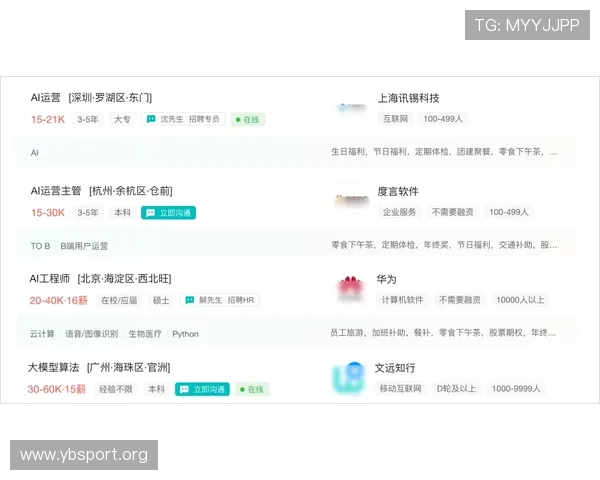600x480 pixels.
Task: Click the 生物医疗 keyword tag
Action: click(x=145, y=334)
